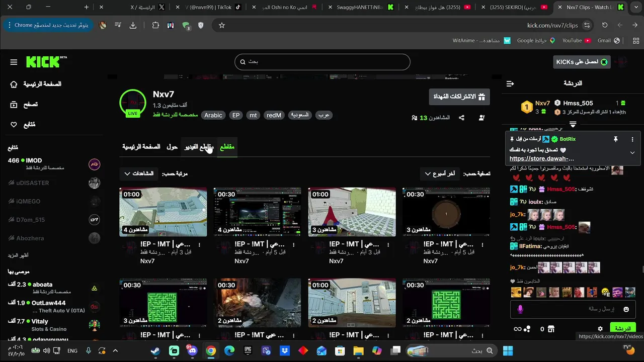This screenshot has height=362, width=644.
Task: Click the send message (إرسال رسالة) field
Action: point(574,309)
